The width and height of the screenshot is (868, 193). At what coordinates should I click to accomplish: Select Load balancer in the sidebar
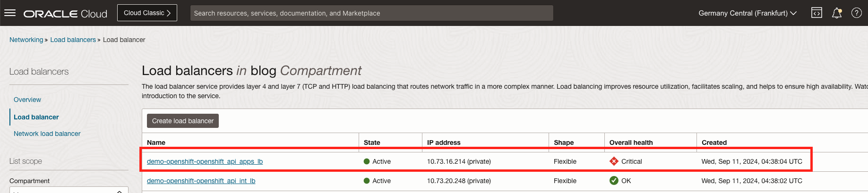(x=36, y=117)
